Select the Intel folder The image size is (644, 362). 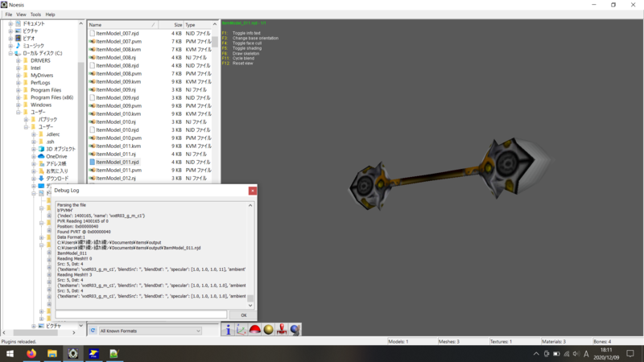tap(35, 68)
